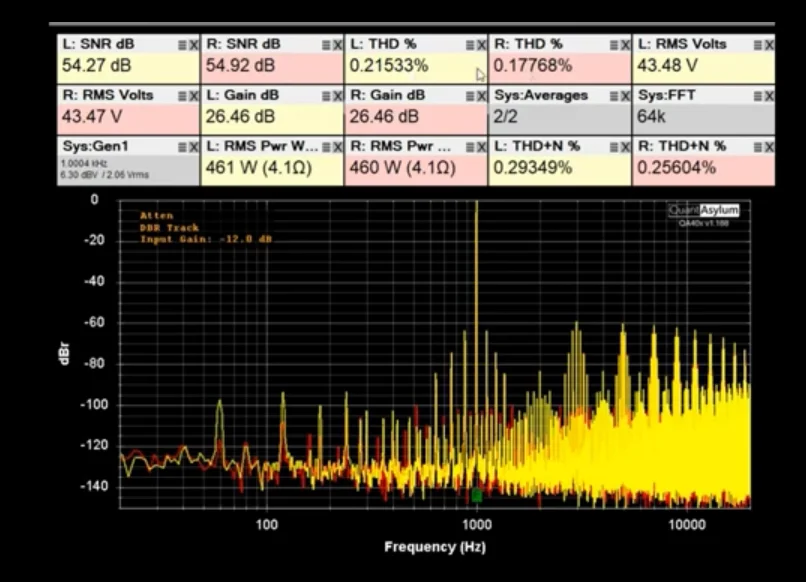Click the QuantAsylum logo on the graph
806x582 pixels.
(703, 210)
